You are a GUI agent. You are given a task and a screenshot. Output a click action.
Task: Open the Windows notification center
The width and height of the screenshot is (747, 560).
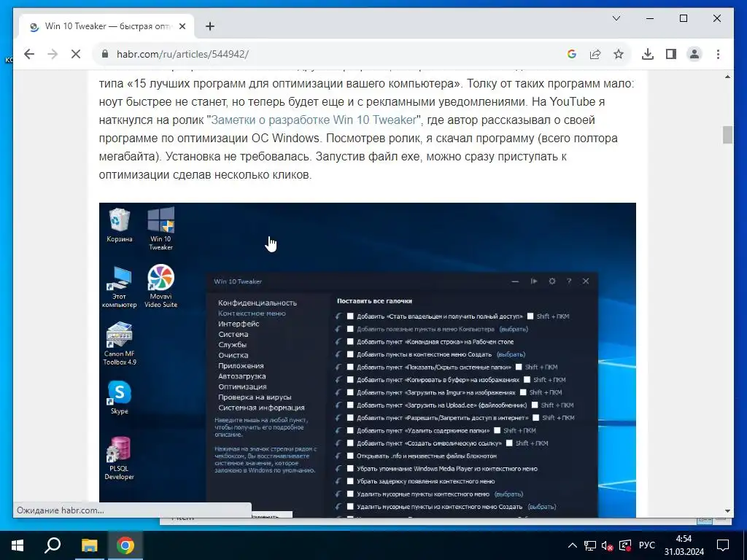click(723, 545)
